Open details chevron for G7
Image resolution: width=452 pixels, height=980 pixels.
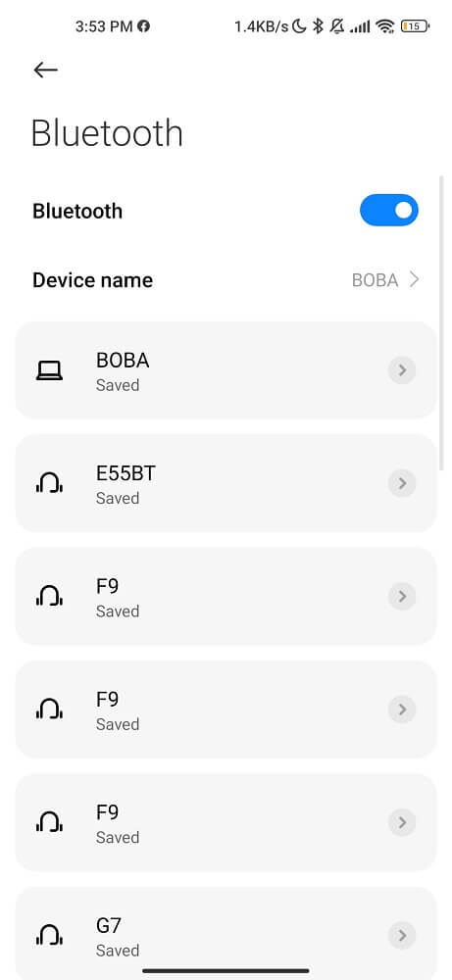402,935
